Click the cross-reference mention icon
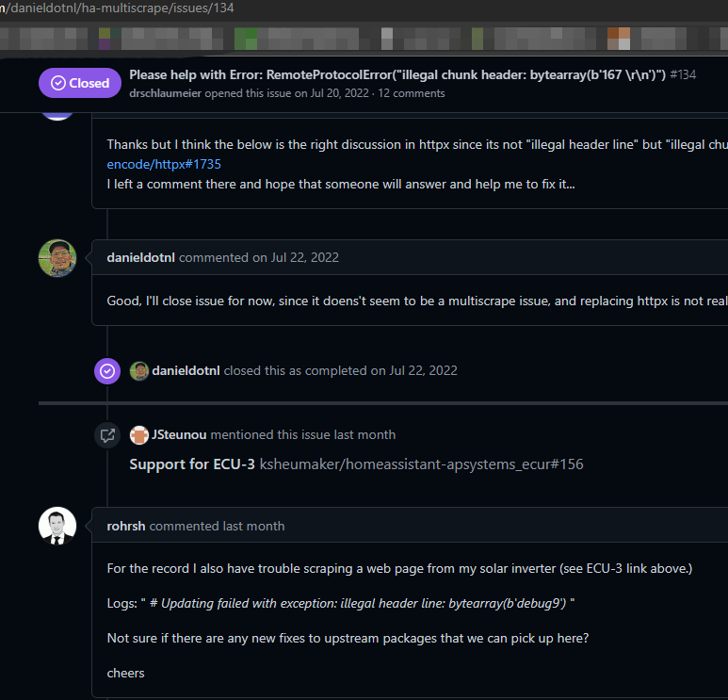This screenshot has height=700, width=728. 107,435
